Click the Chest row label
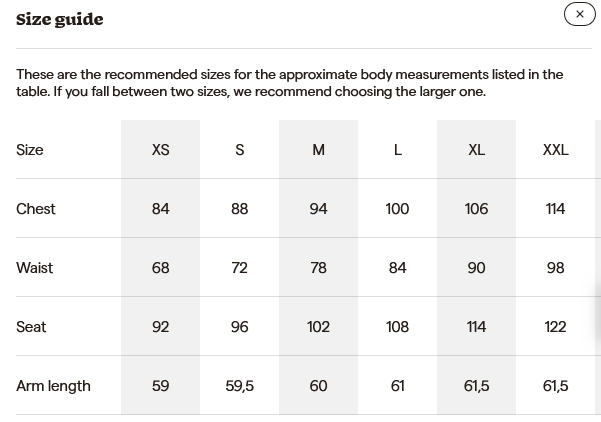Viewport: 601px width, 422px height. coord(36,209)
